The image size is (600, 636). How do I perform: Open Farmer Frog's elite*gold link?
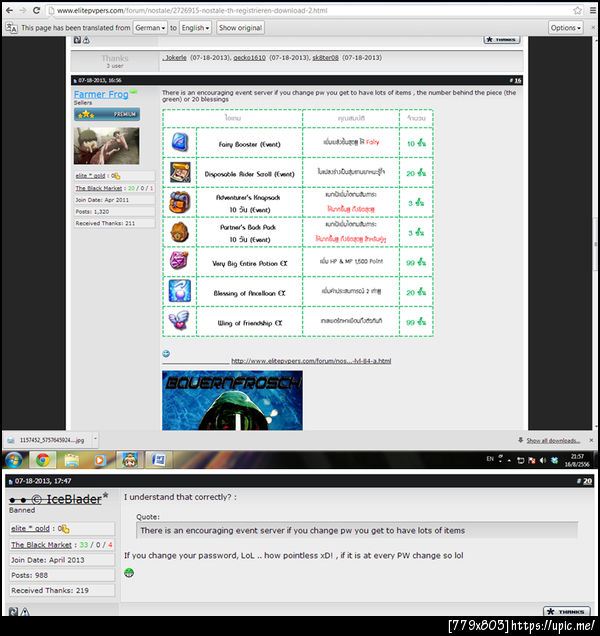[90, 176]
